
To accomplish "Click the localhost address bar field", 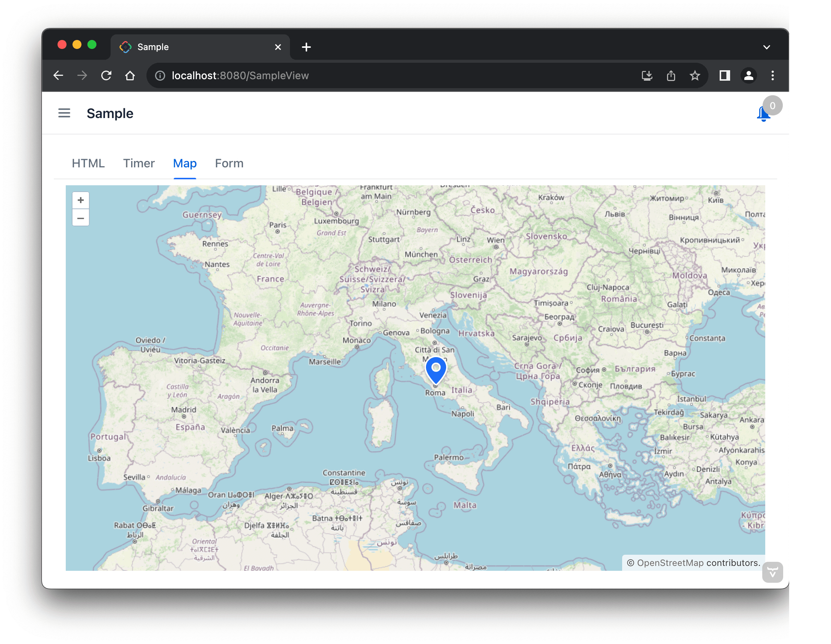I will click(342, 76).
